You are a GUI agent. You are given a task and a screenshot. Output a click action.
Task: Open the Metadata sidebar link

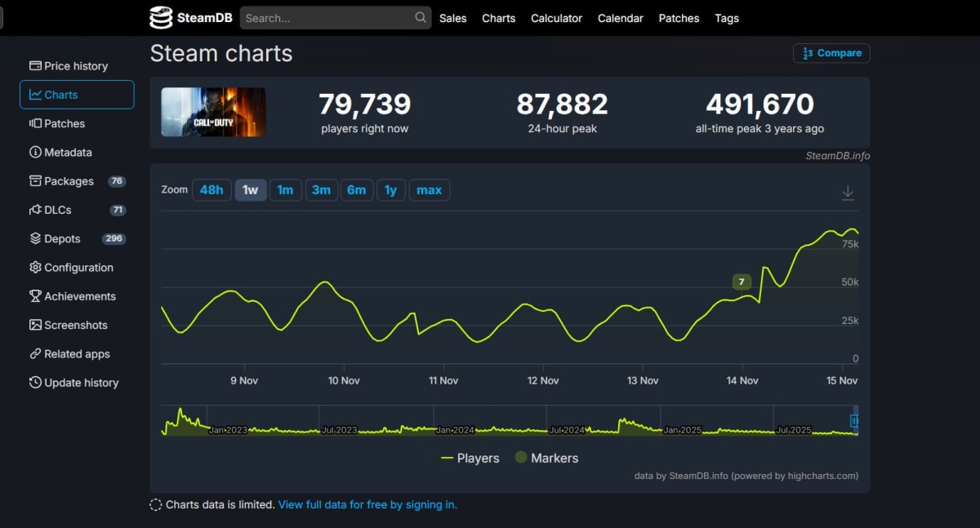tap(77, 153)
